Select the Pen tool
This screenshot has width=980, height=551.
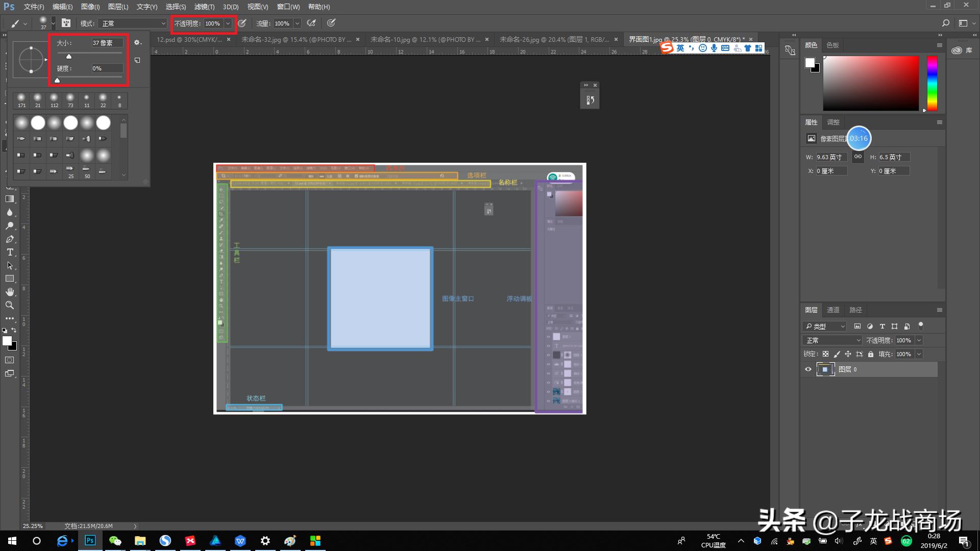10,239
